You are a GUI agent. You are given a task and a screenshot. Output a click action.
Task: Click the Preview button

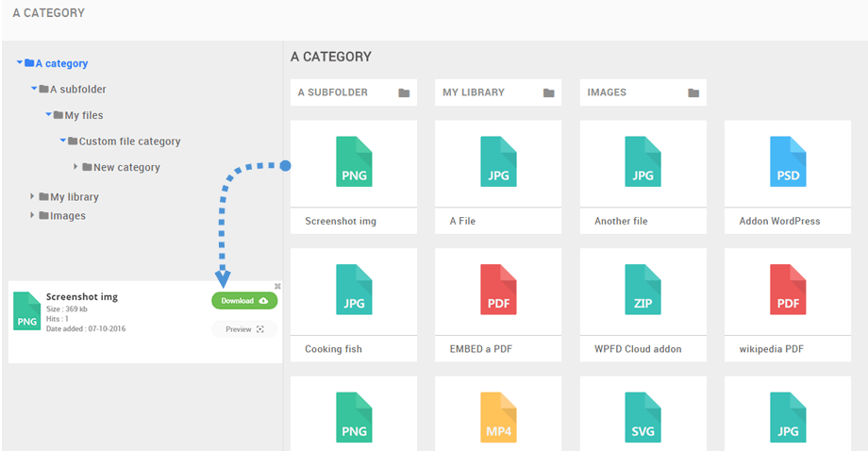click(x=244, y=329)
